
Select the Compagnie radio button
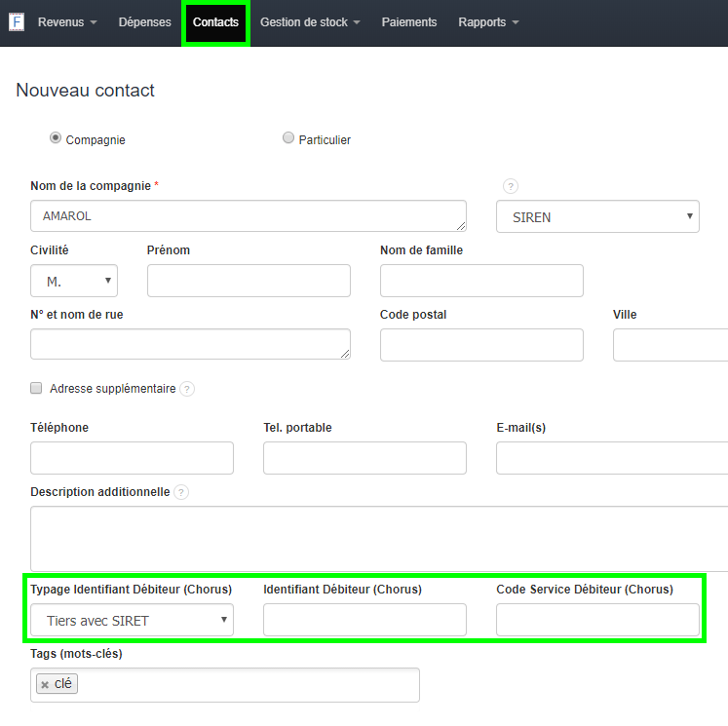(x=56, y=138)
